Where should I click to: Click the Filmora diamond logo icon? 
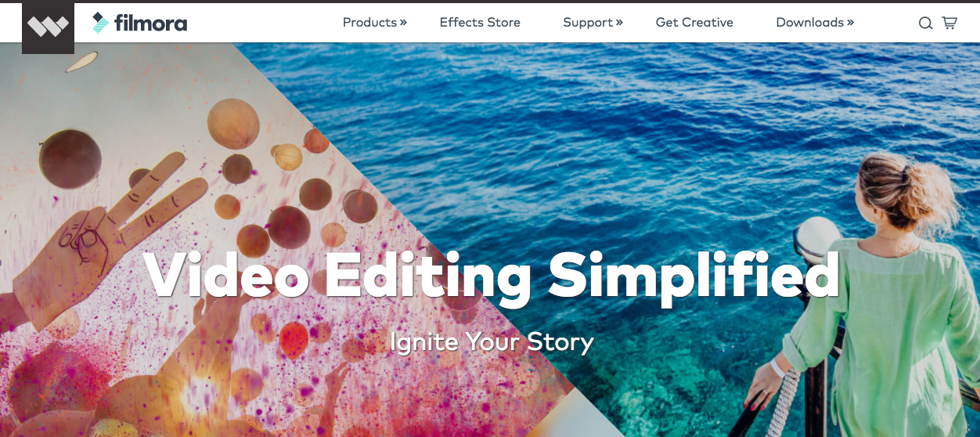click(x=100, y=23)
